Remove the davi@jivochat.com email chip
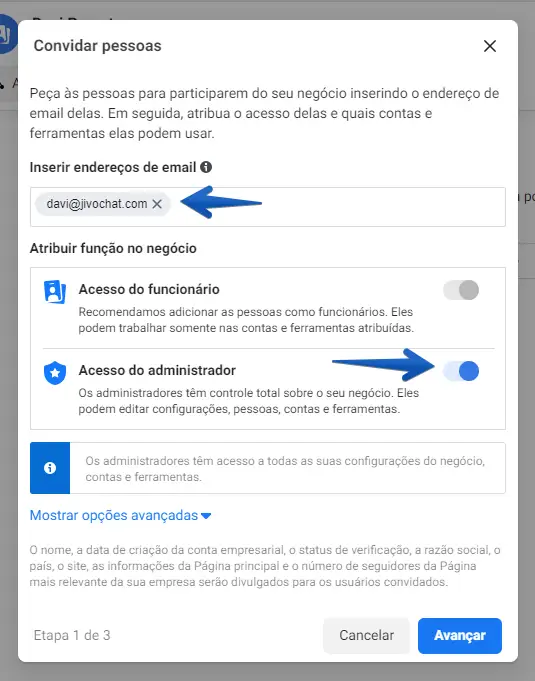 tap(157, 204)
